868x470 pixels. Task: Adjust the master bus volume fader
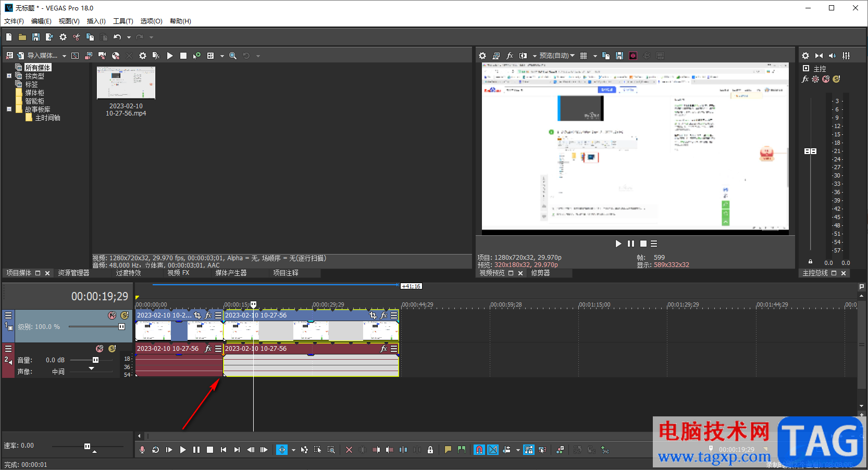[x=810, y=151]
